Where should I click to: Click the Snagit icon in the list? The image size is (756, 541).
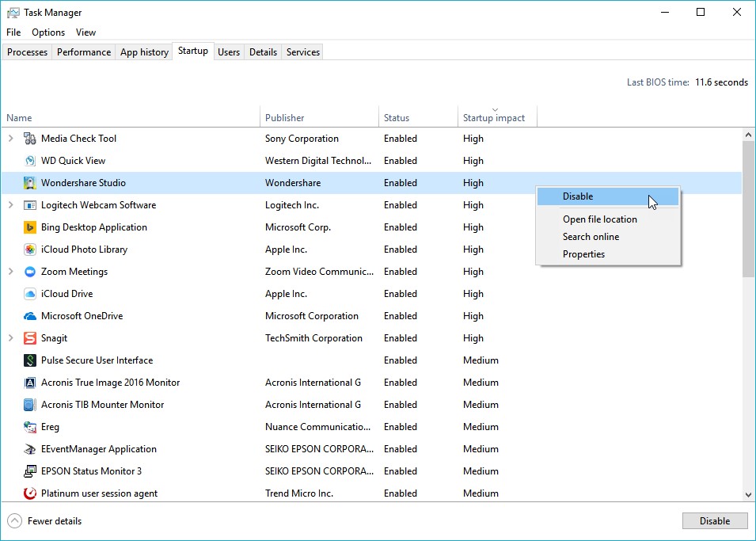pyautogui.click(x=30, y=338)
